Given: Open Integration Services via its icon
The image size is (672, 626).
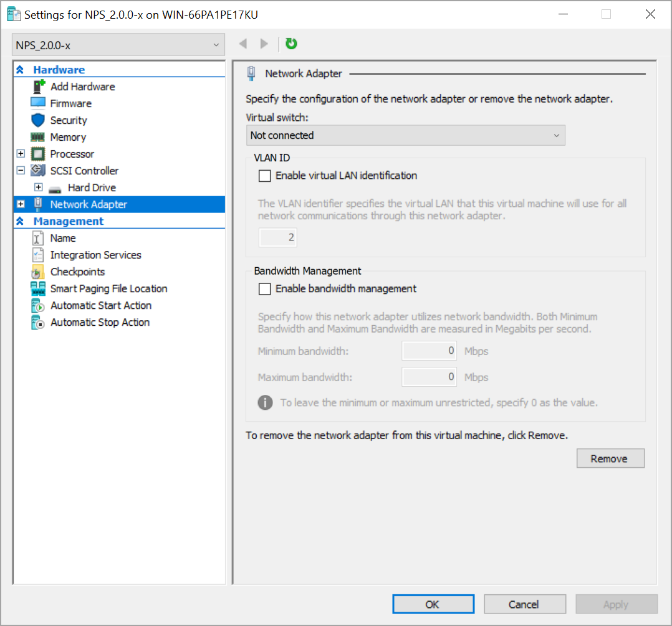Looking at the screenshot, I should [38, 255].
